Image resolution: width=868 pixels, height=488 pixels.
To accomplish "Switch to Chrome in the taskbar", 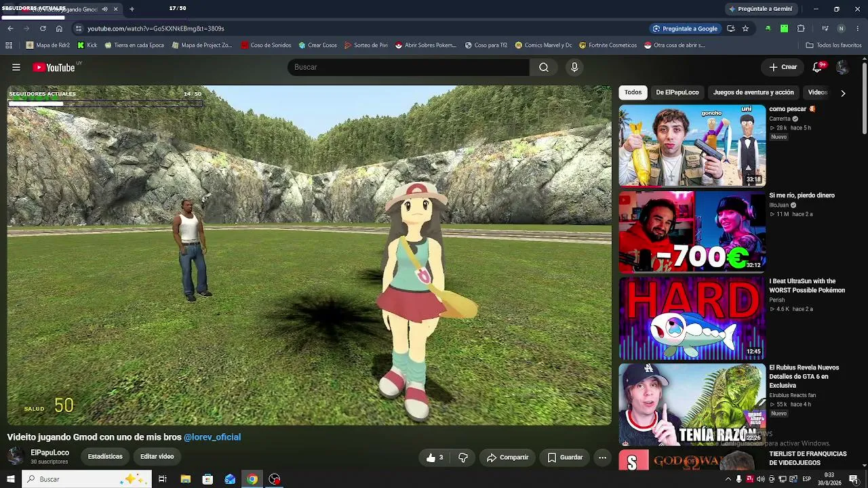I will (x=252, y=479).
